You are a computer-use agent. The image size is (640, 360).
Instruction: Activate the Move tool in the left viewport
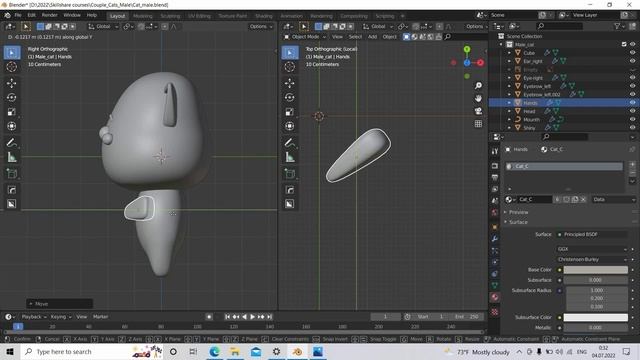coord(11,83)
